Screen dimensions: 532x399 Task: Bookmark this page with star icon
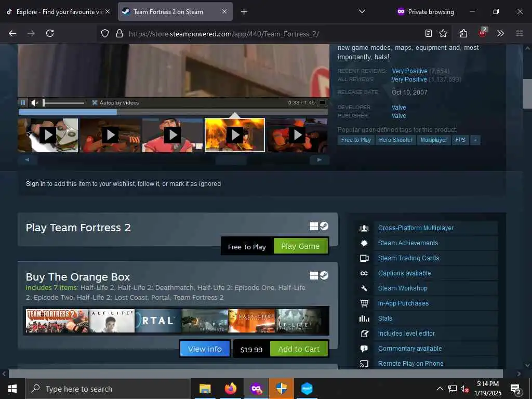[x=443, y=33]
